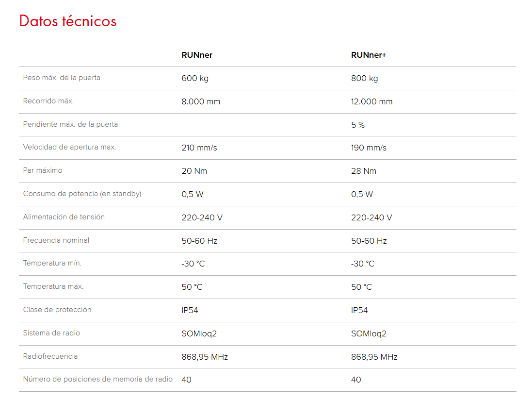Click the 'Frecuencia nominal' row label
Viewport: 532px width, 416px height.
56,240
